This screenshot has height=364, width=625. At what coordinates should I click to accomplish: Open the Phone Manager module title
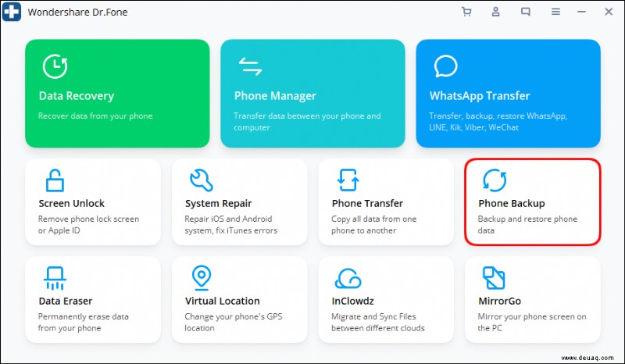(275, 96)
